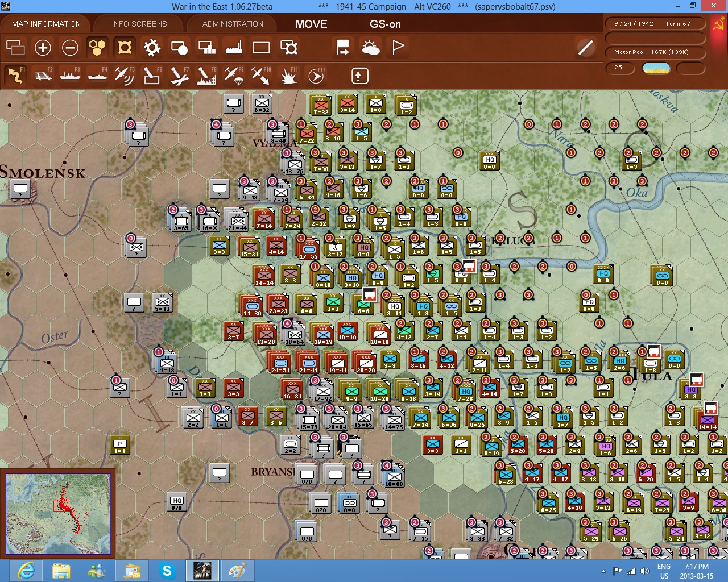Click the minimap in the bottom-left

coord(58,514)
